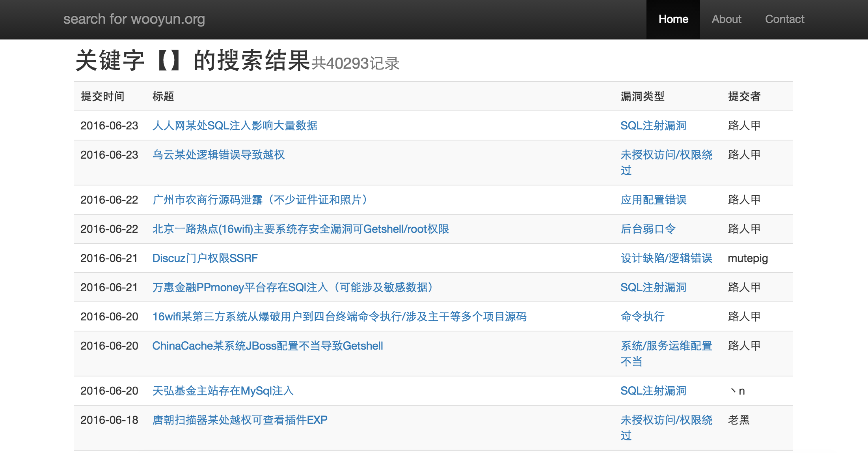
Task: Filter by SQL注射漏洞 in first row
Action: [653, 126]
